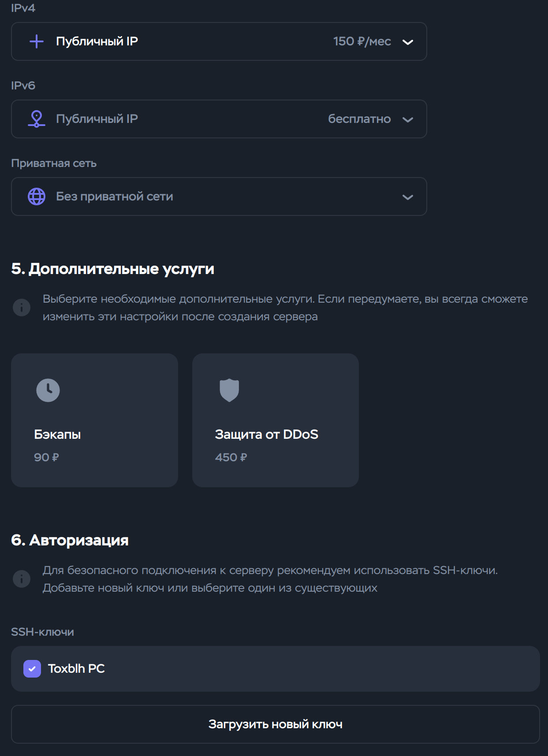Click Загрузить новый ключ button
This screenshot has width=548, height=756.
tap(276, 724)
